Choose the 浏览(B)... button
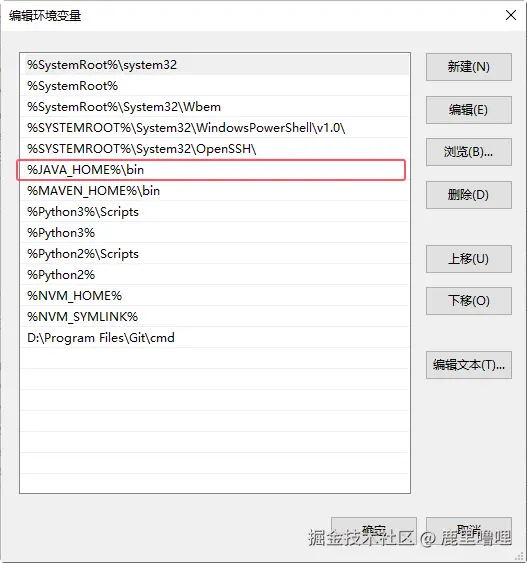 coord(468,152)
